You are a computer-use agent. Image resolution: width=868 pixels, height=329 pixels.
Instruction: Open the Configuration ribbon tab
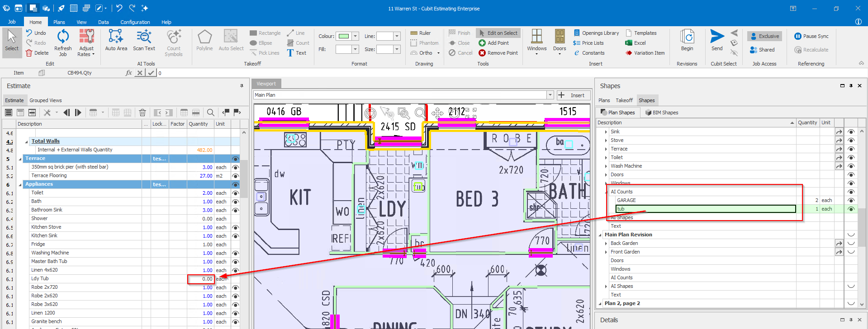pos(135,22)
